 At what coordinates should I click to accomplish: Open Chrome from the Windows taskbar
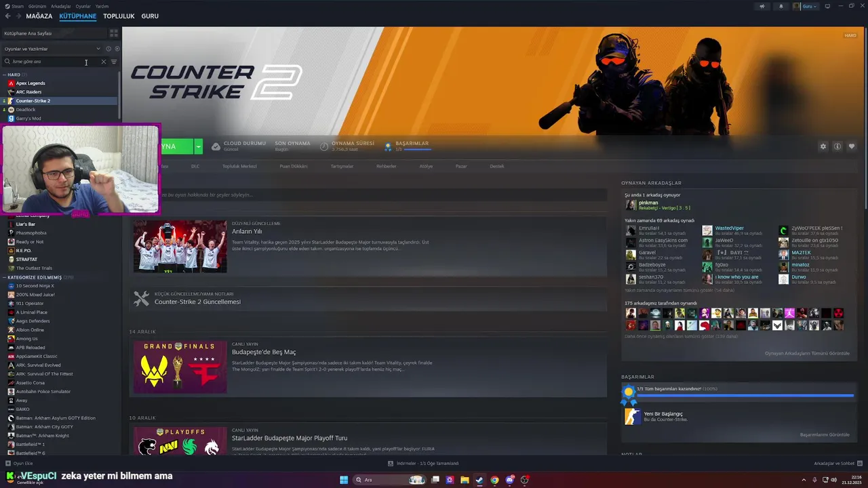coord(494,480)
